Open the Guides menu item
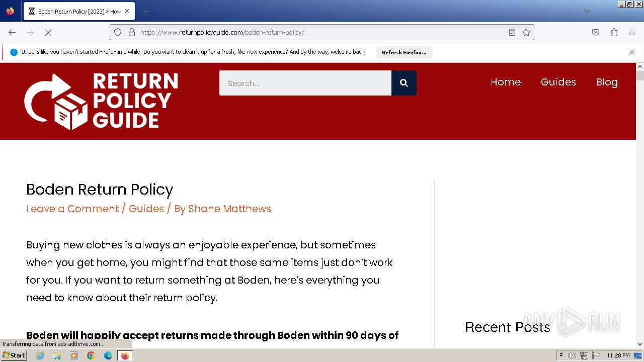The height and width of the screenshot is (362, 644). pyautogui.click(x=558, y=82)
